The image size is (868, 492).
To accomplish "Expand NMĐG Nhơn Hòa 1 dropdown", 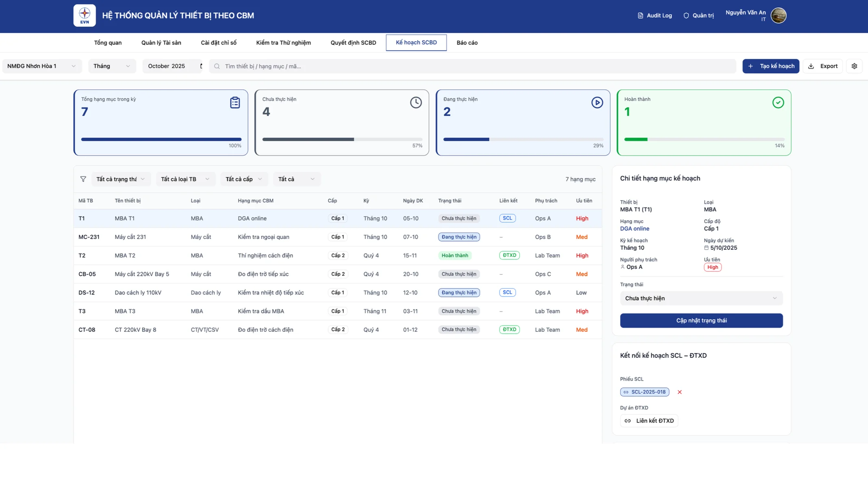I will click(x=42, y=66).
